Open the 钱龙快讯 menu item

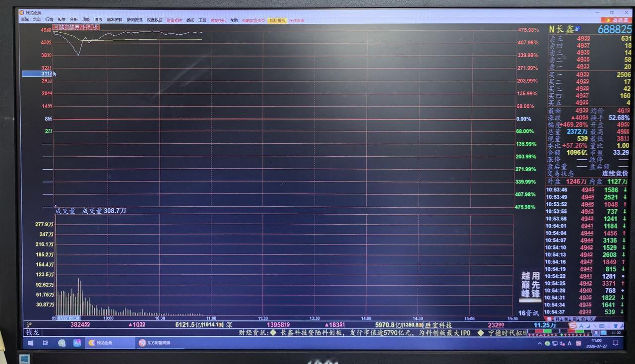[218, 21]
